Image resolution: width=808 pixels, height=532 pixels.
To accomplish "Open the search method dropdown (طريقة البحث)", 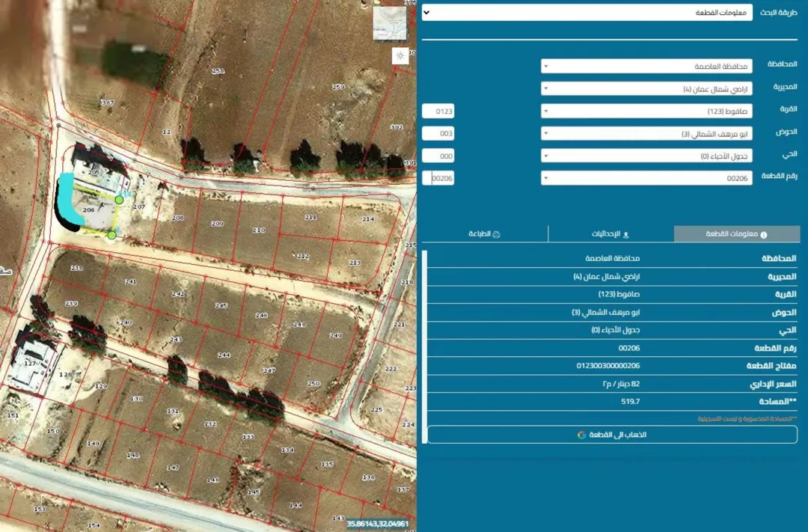I will pyautogui.click(x=587, y=13).
